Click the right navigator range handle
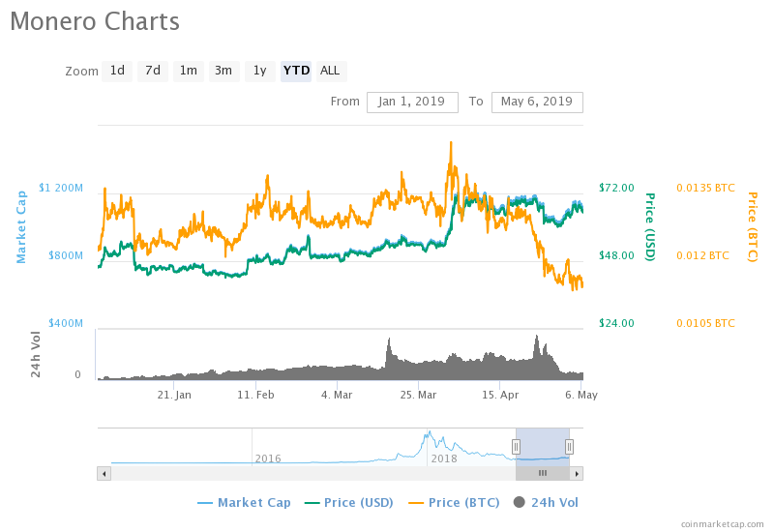 569,447
